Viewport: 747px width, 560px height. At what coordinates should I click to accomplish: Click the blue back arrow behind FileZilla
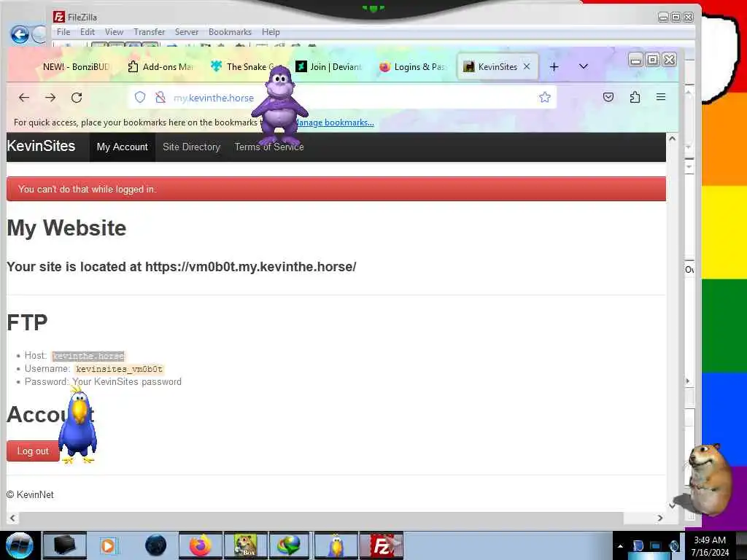(x=20, y=35)
